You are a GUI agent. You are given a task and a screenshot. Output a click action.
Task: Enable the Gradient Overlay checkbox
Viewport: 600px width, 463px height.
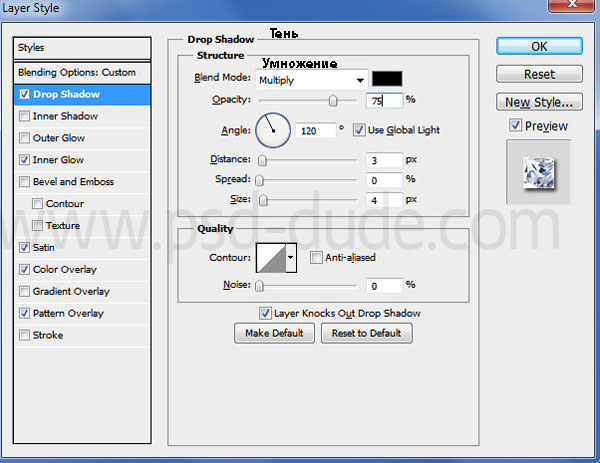tap(24, 291)
